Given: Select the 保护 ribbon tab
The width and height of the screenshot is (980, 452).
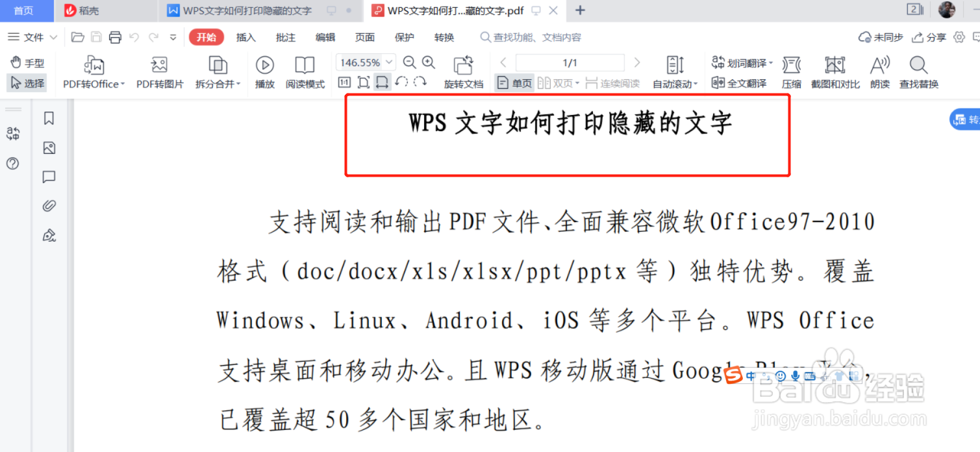Looking at the screenshot, I should point(405,38).
